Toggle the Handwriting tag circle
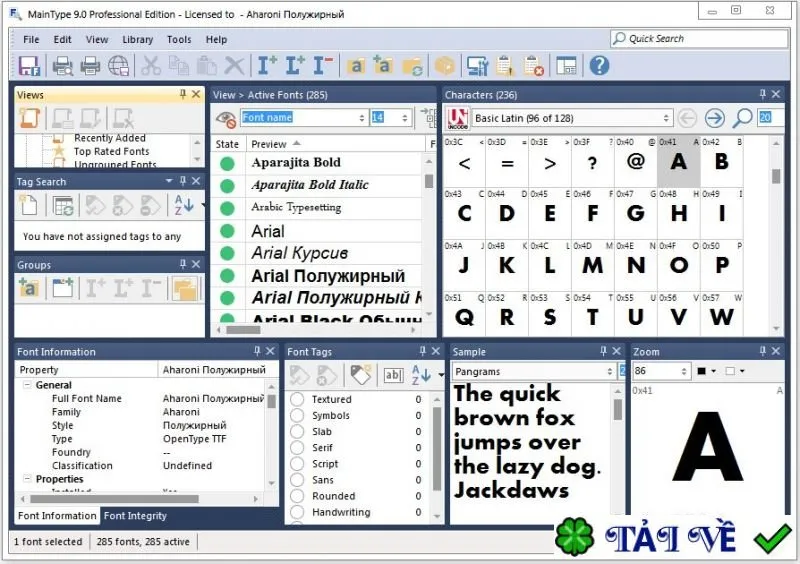Screen dimensions: 800x564 point(297,512)
